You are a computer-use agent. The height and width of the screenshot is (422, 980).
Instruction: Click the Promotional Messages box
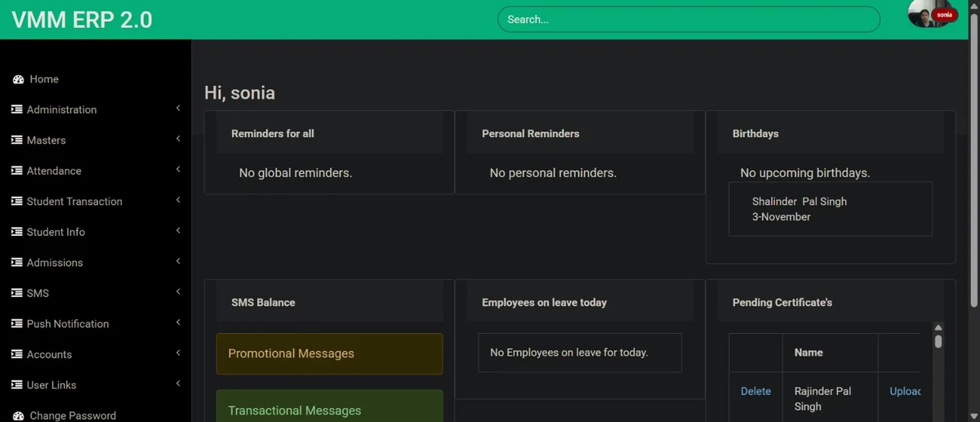tap(329, 353)
